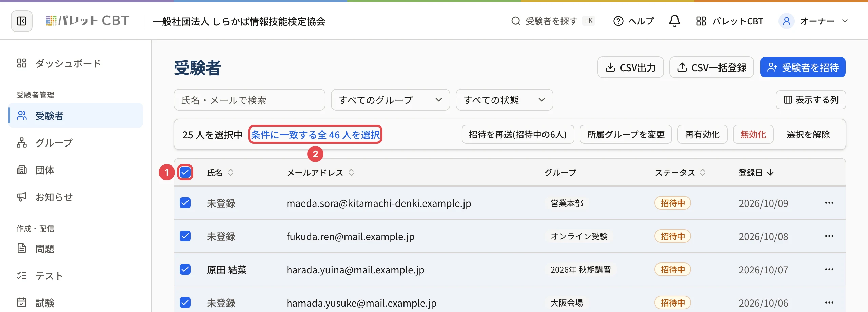Open お知らせ in the sidebar
This screenshot has height=312, width=868.
(x=76, y=197)
